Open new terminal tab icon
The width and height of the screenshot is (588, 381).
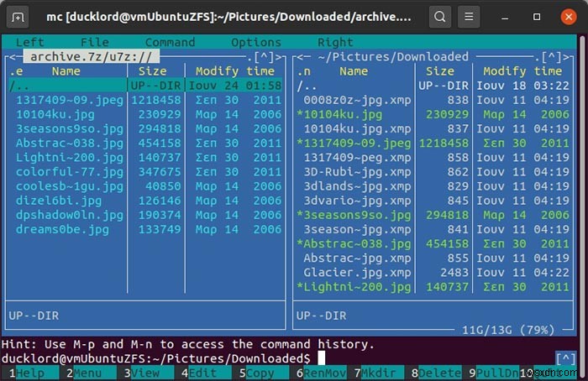pos(18,18)
